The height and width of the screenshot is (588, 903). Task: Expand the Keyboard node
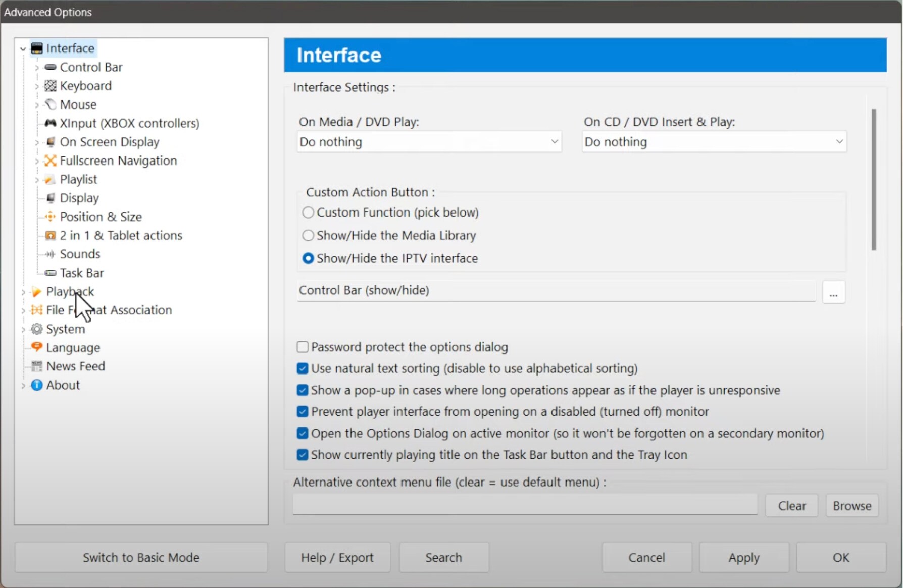[36, 86]
